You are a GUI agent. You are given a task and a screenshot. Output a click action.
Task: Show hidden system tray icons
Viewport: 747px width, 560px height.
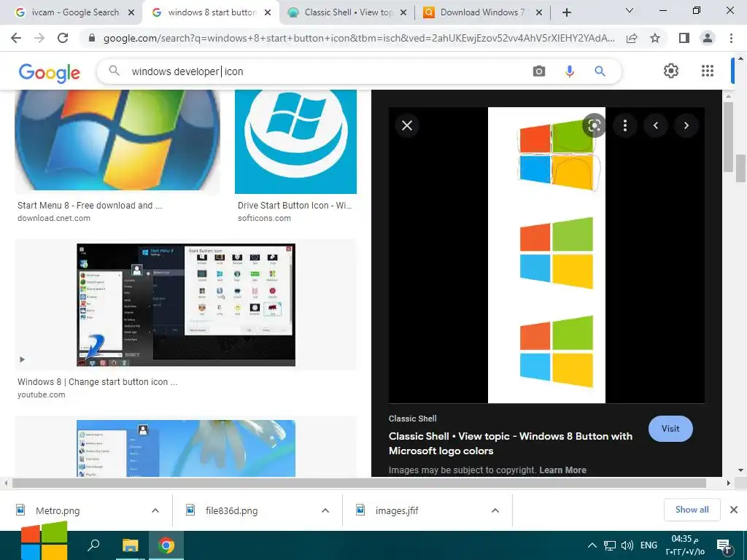point(592,545)
